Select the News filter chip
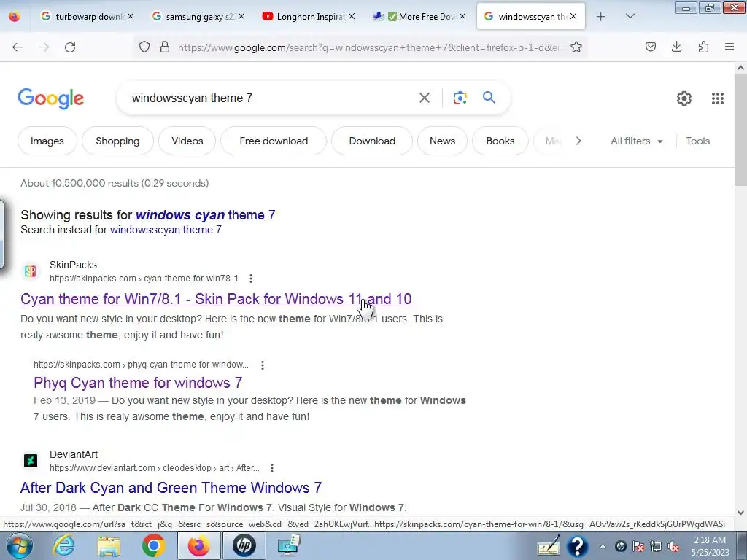 point(442,141)
